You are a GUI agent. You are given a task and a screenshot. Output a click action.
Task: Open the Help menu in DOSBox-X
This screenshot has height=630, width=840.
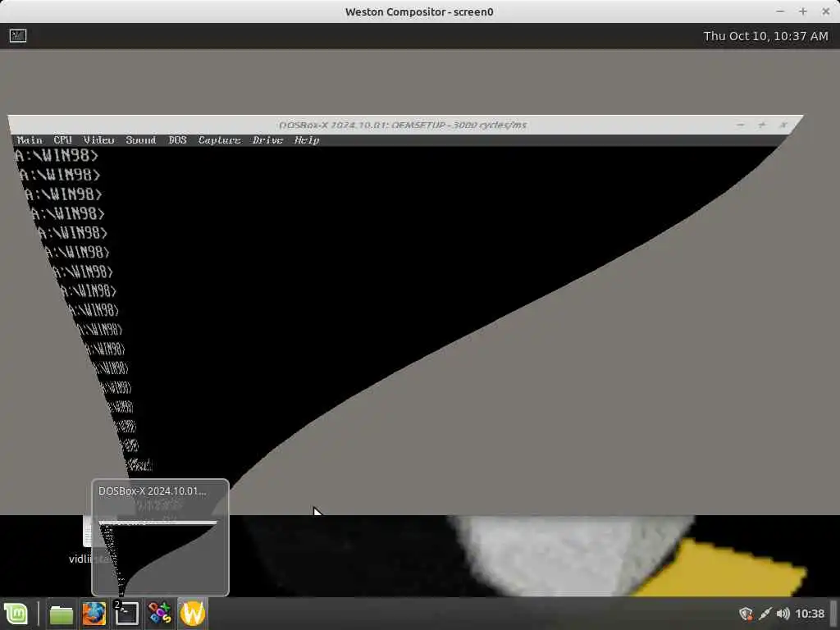(307, 139)
